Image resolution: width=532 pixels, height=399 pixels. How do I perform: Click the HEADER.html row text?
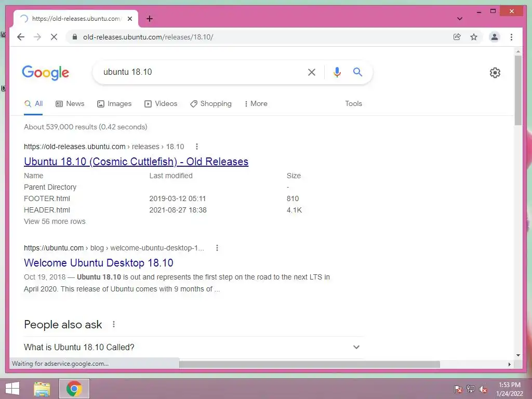point(47,210)
